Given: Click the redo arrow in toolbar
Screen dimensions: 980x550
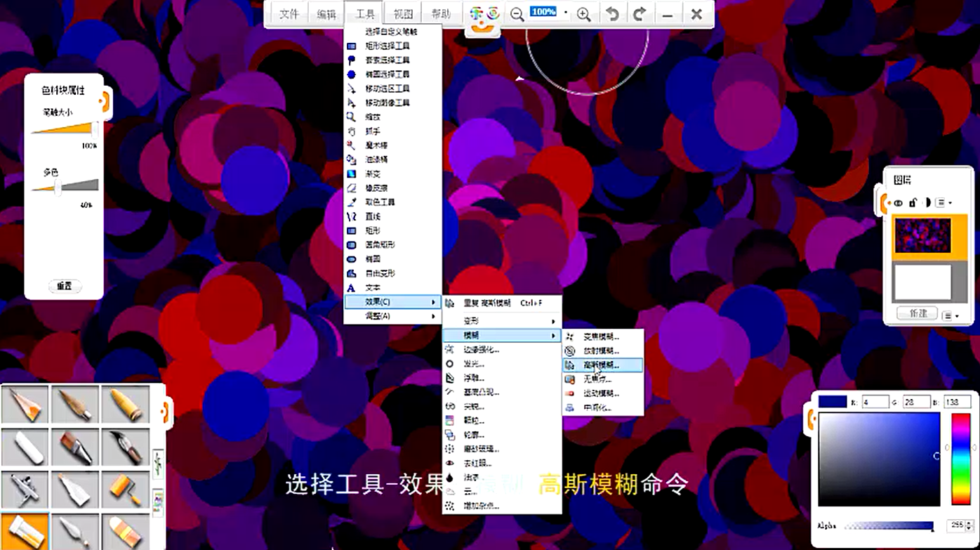Looking at the screenshot, I should point(640,15).
